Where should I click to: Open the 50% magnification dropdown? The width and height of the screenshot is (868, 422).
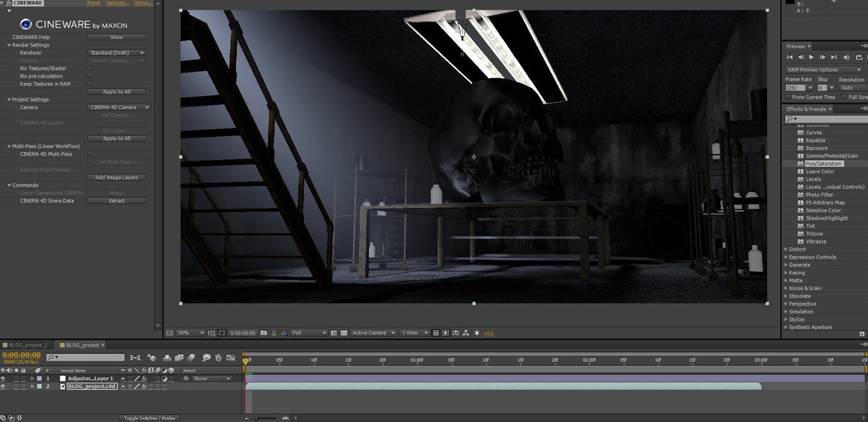(190, 333)
